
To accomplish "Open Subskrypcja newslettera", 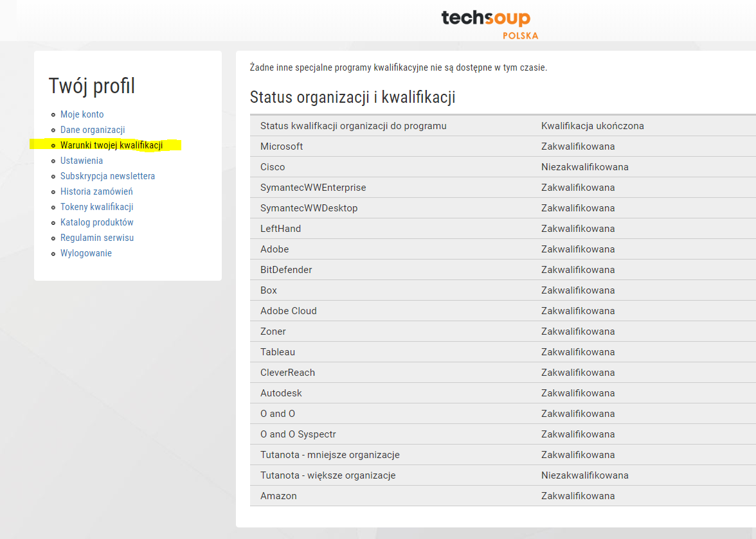I will point(107,176).
